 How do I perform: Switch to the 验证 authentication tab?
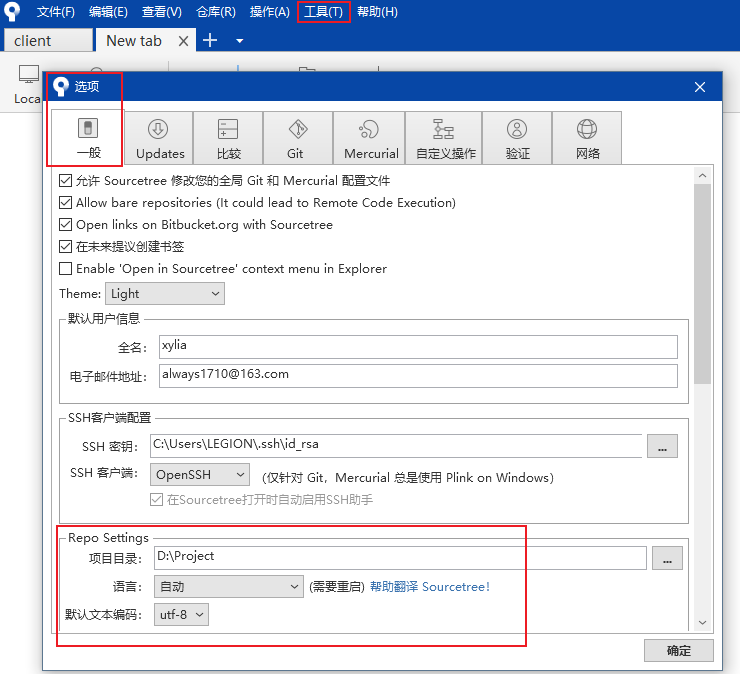point(517,138)
